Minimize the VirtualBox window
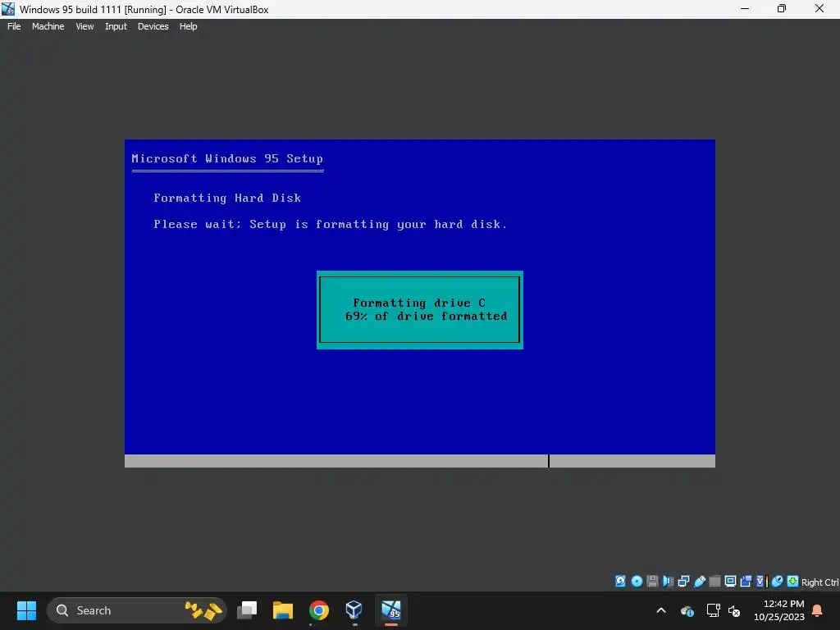840x630 pixels. [x=745, y=9]
